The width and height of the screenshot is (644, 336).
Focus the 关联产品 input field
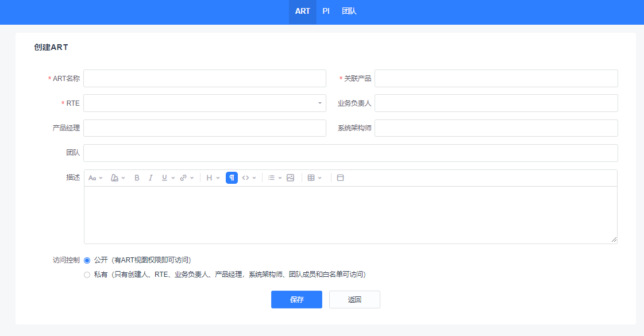pyautogui.click(x=496, y=79)
